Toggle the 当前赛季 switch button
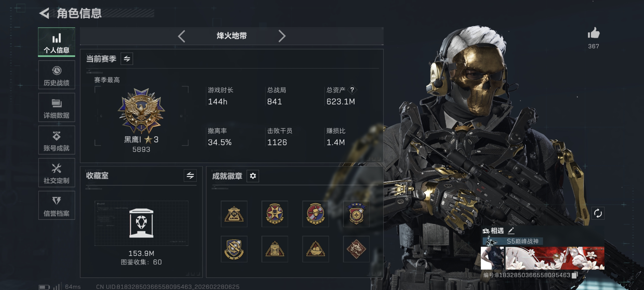This screenshot has height=290, width=644. (127, 59)
